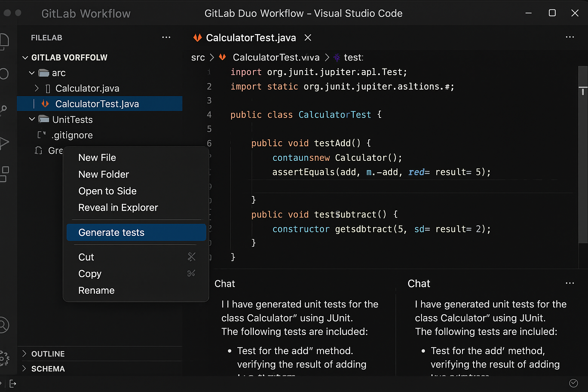The width and height of the screenshot is (588, 392).
Task: Open Calculator.java in the file tree
Action: [x=87, y=88]
